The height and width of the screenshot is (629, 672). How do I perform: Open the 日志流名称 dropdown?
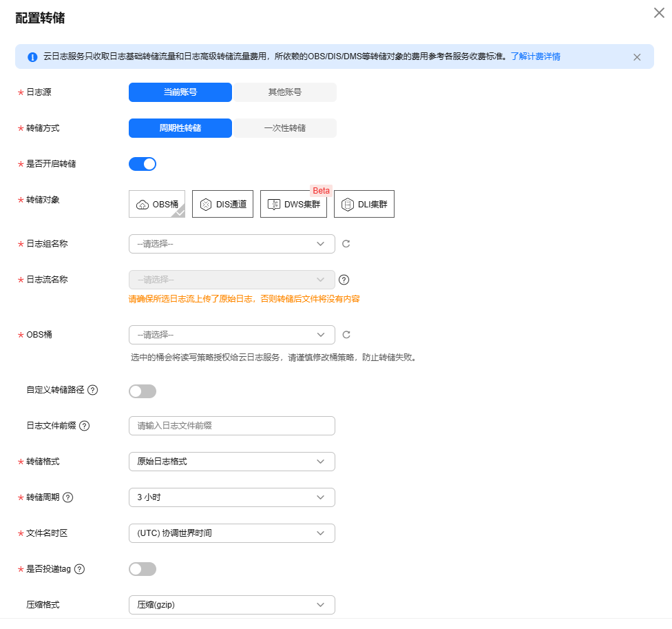tap(232, 280)
